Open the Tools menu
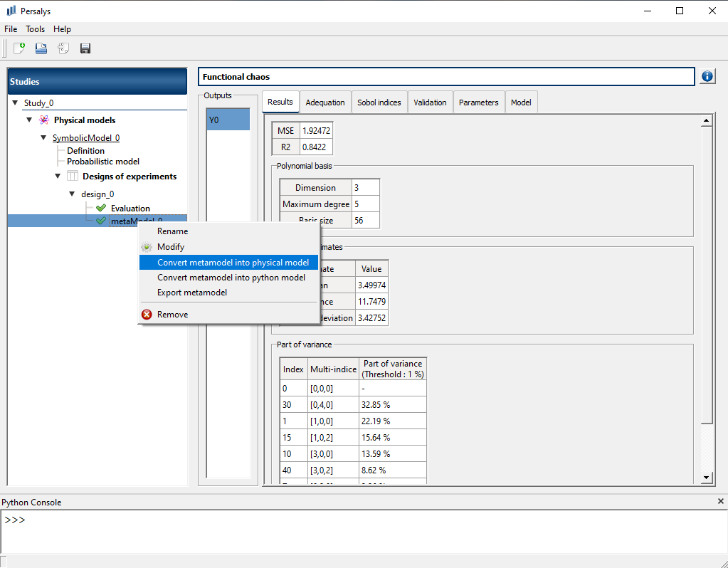728x568 pixels. coord(35,29)
